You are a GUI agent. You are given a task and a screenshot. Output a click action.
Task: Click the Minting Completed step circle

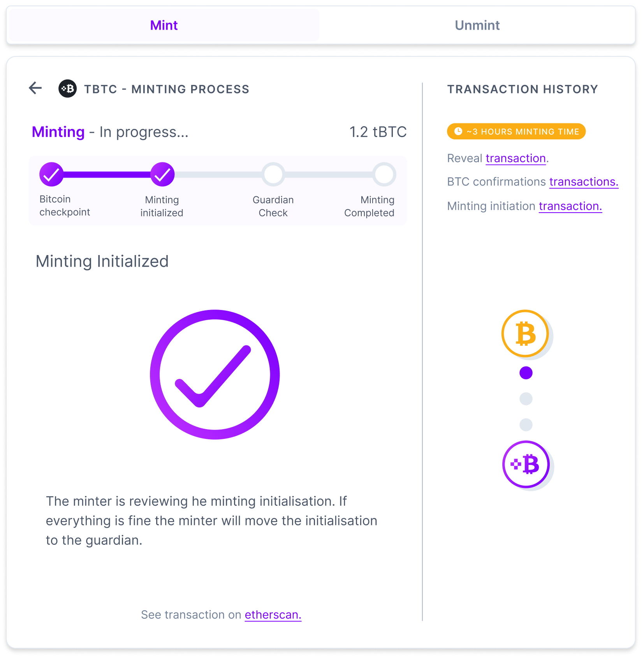[384, 174]
